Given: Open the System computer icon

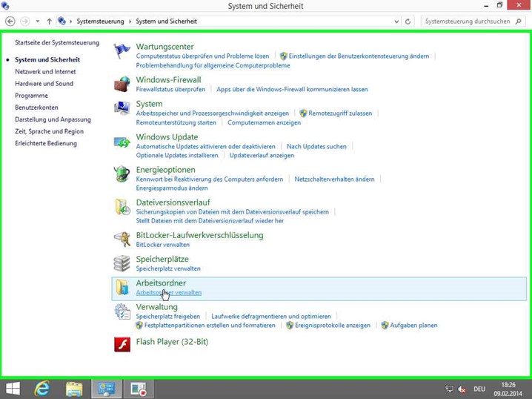Looking at the screenshot, I should (x=122, y=108).
